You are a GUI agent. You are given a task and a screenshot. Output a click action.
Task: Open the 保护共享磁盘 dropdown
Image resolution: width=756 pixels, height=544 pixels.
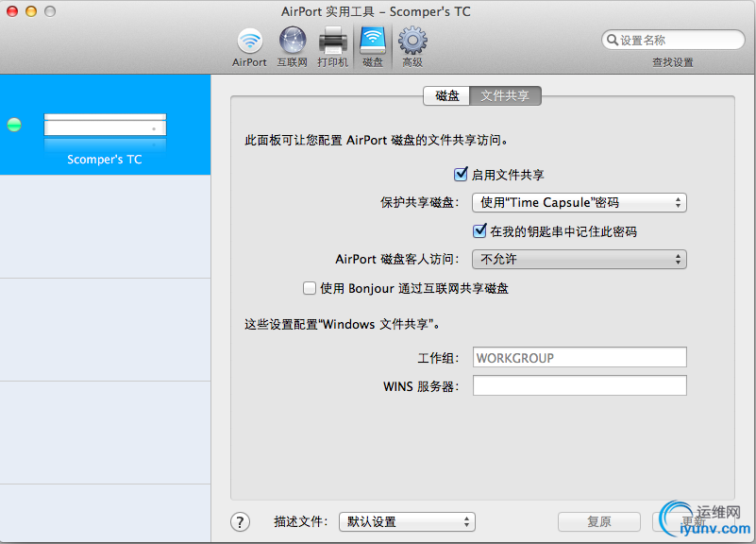click(x=580, y=202)
